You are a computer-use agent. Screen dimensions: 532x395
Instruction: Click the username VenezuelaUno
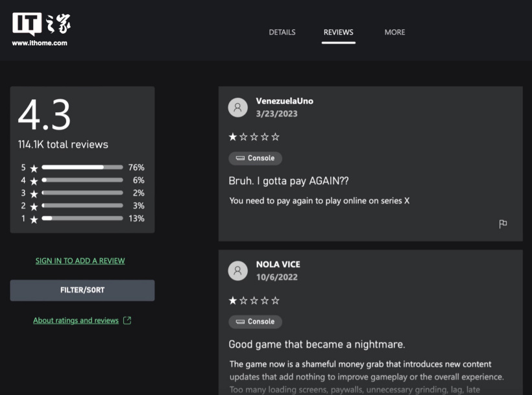point(285,101)
